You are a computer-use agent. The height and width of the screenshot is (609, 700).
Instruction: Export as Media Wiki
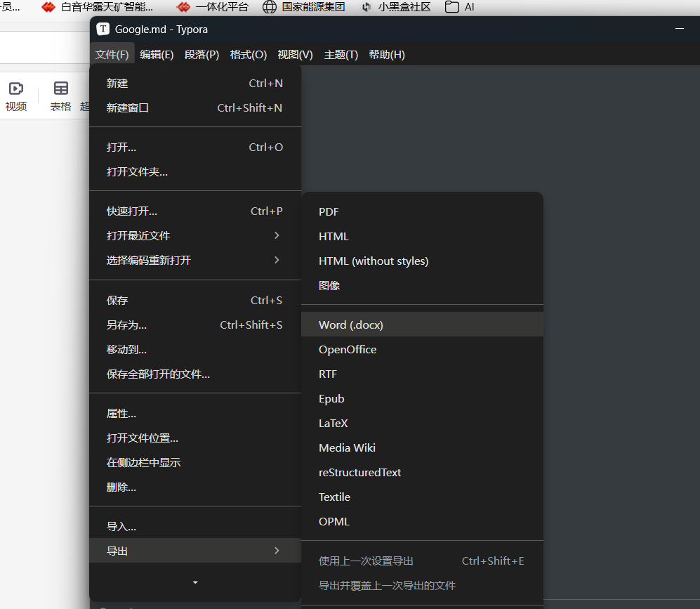(x=423, y=447)
